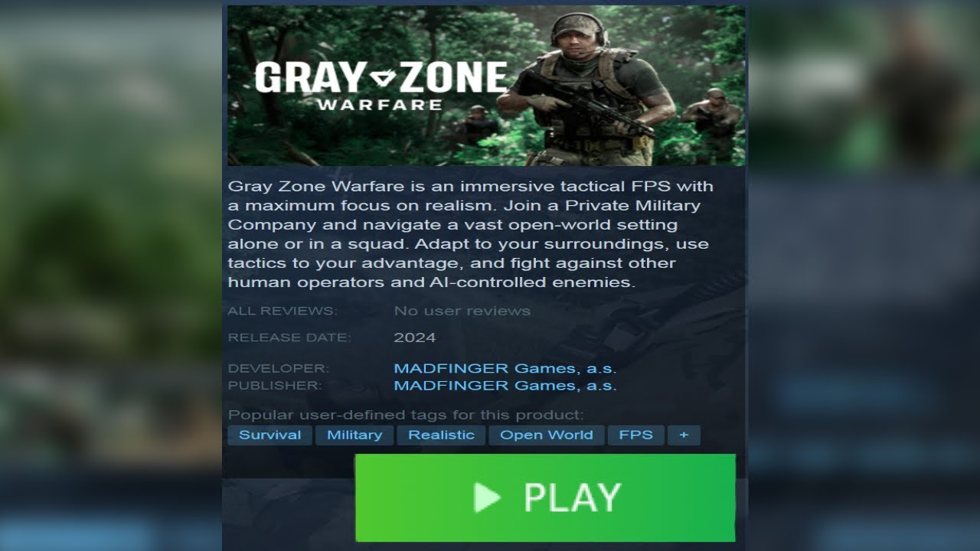Select the Survival tag

pos(269,435)
